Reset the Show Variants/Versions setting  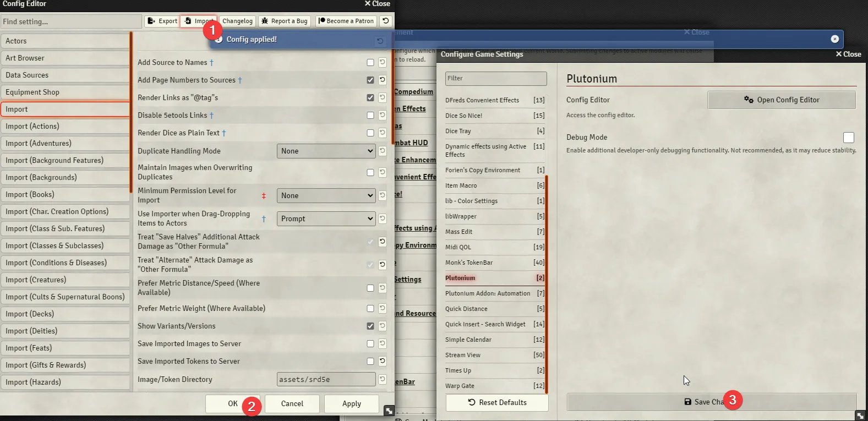click(383, 326)
